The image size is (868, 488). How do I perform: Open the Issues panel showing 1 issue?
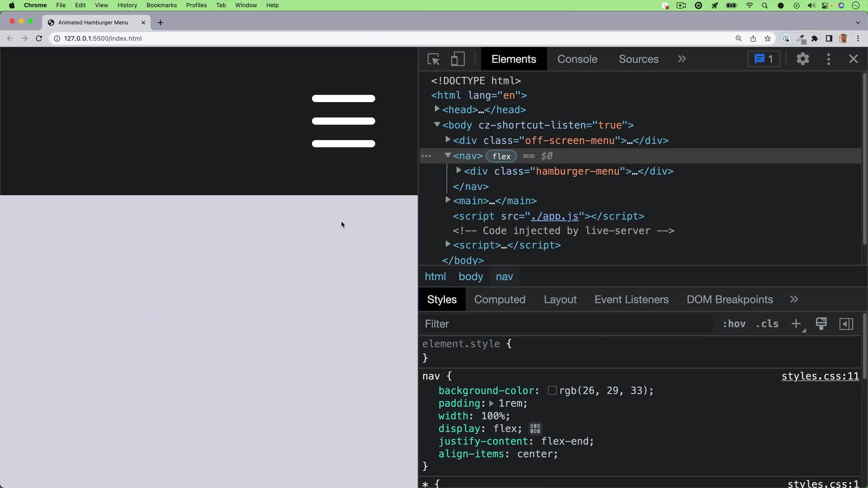point(763,59)
